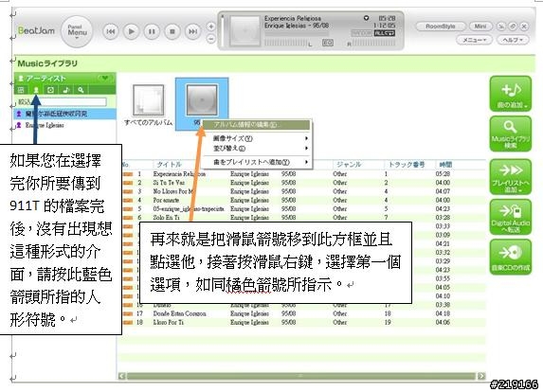This screenshot has width=543, height=392.
Task: Pause the current song
Action: 152,31
